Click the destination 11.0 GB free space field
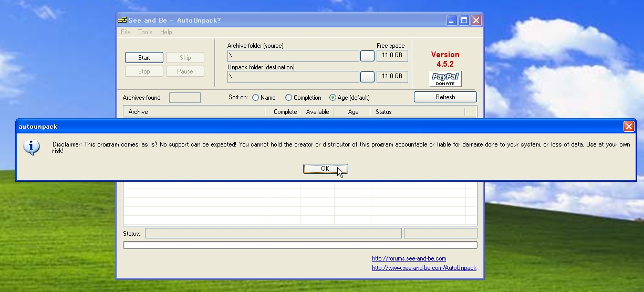 [392, 77]
